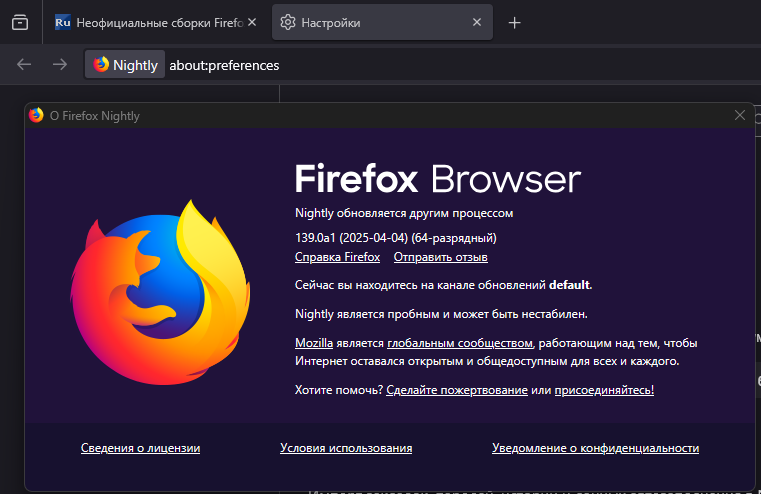Click the Nightly identity badge in address bar
This screenshot has width=761, height=494.
click(x=125, y=65)
